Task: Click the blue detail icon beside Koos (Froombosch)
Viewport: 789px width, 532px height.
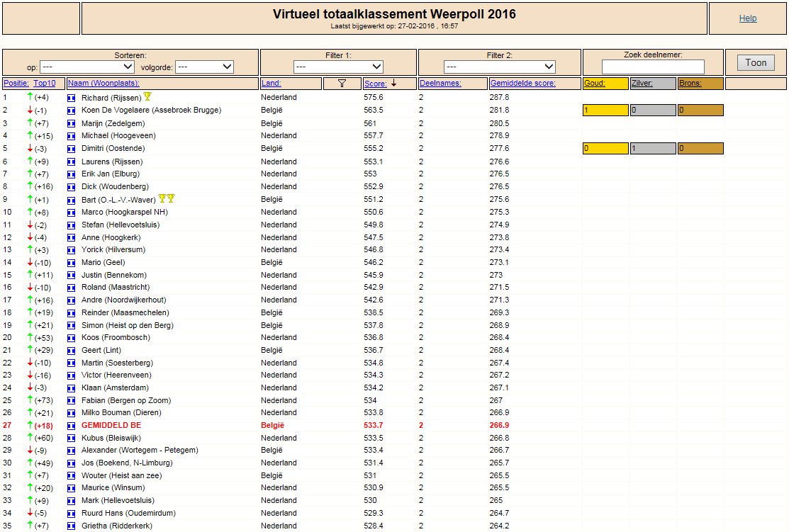Action: click(x=71, y=339)
